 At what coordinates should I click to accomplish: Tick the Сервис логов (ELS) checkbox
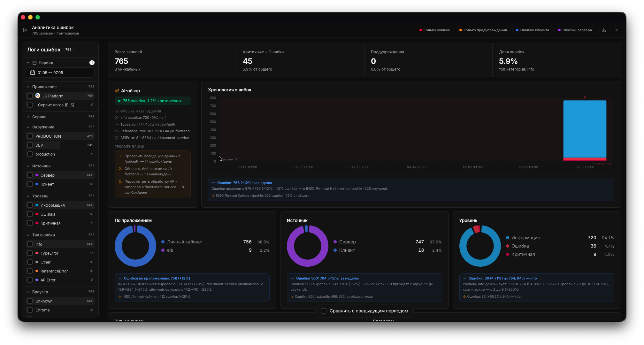(x=30, y=105)
